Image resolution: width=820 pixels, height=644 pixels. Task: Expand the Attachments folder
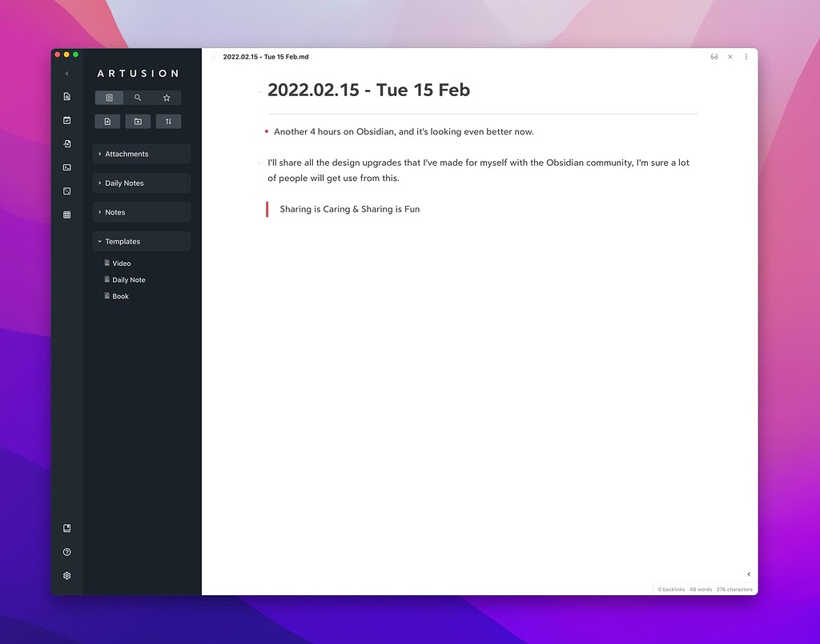click(127, 154)
